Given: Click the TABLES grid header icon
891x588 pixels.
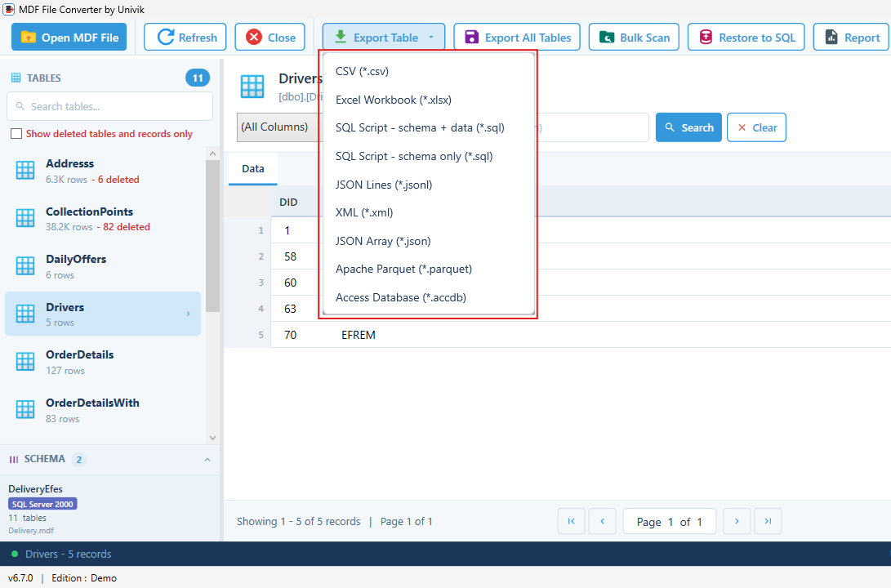Looking at the screenshot, I should pyautogui.click(x=16, y=78).
